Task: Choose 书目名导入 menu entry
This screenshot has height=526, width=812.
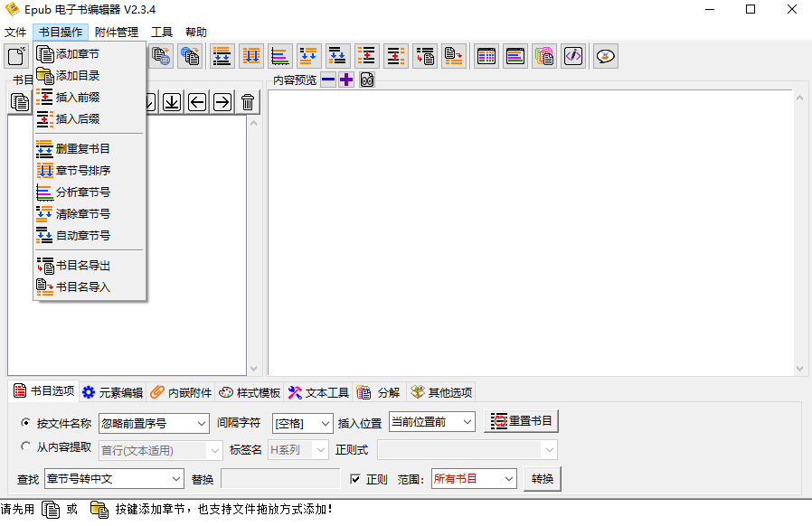Action: [x=90, y=287]
